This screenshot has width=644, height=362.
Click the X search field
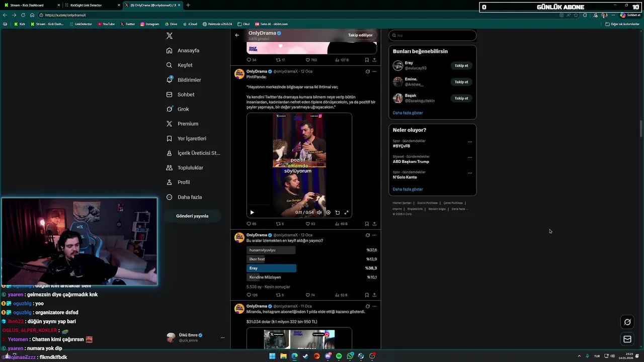(x=433, y=35)
